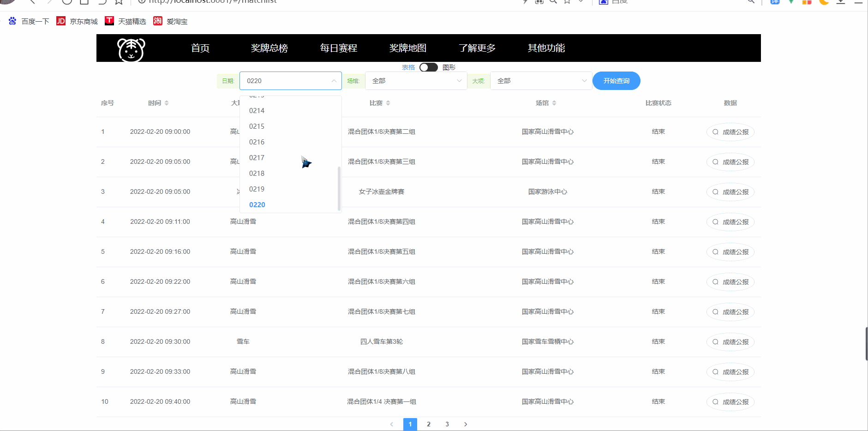Click the 爱淘宝 icon in bookmarks bar
This screenshot has width=868, height=431.
[x=157, y=21]
